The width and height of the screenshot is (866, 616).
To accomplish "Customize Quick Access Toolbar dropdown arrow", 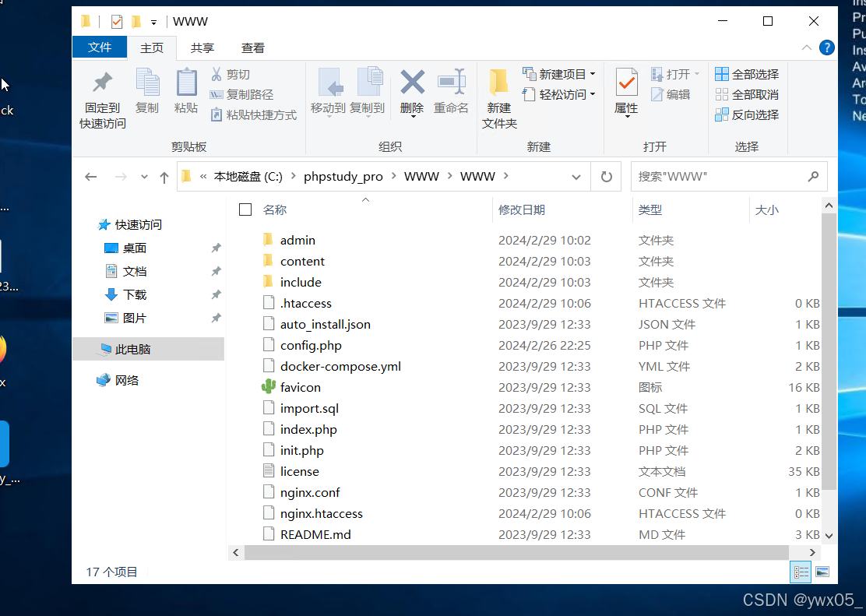I will click(x=153, y=22).
